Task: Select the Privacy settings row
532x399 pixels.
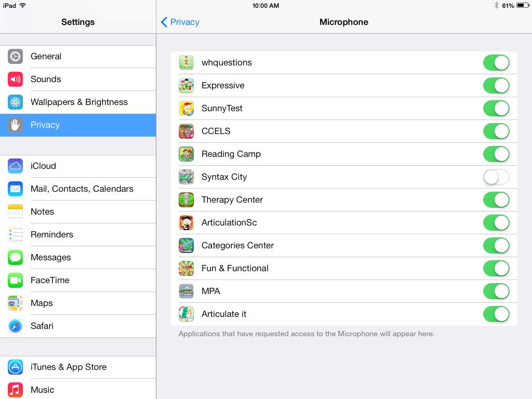Action: tap(78, 125)
